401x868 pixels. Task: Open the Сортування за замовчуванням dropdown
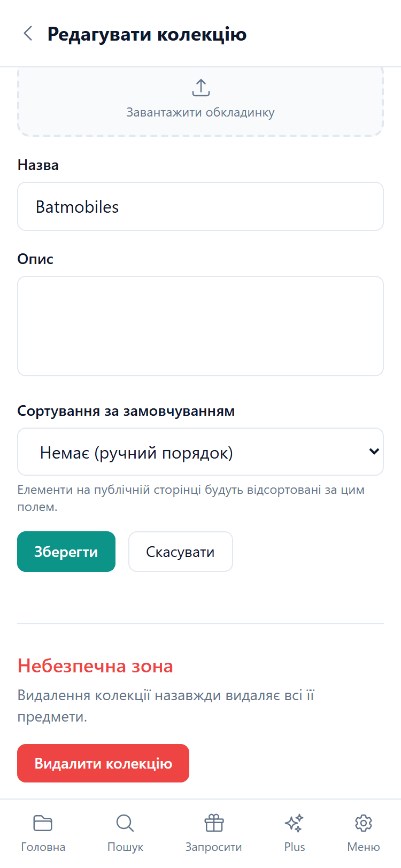click(200, 451)
